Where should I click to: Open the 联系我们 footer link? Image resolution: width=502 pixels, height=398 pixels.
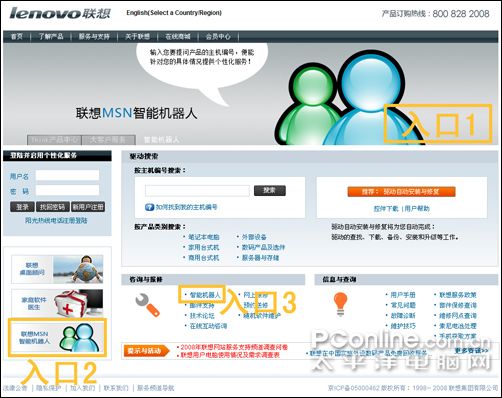(x=116, y=388)
